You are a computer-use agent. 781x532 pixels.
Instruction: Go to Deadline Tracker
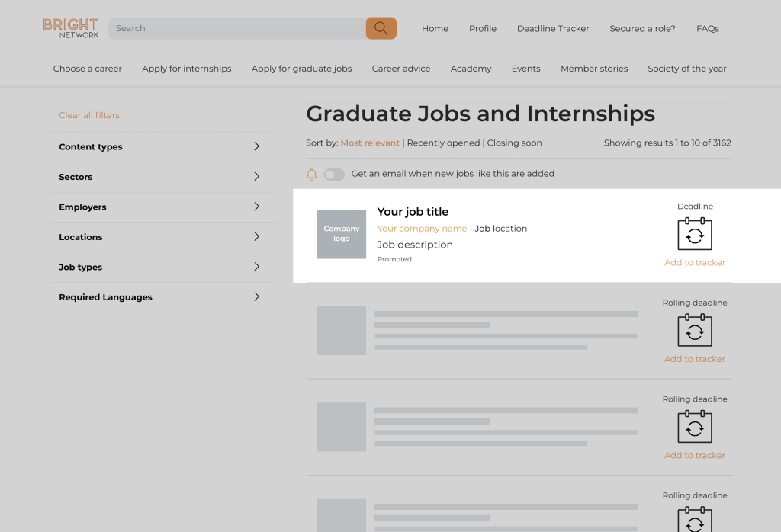[x=553, y=29]
